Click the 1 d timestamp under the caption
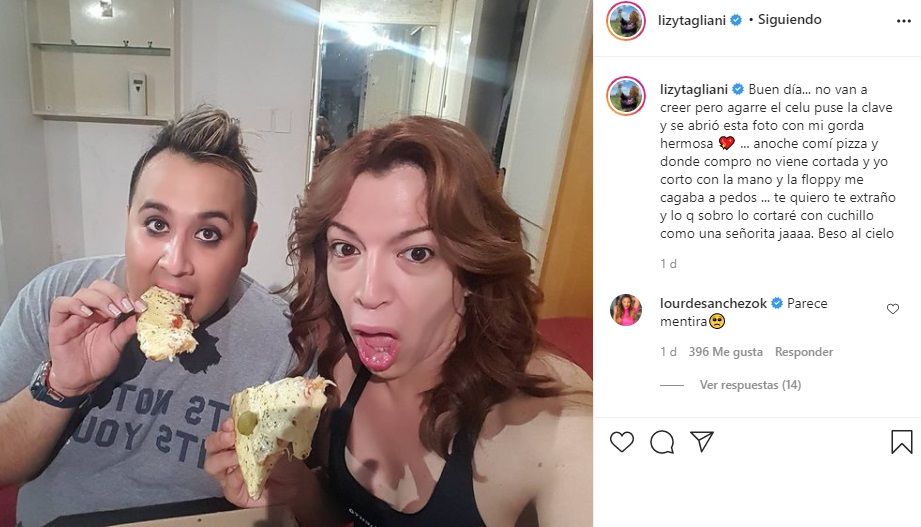 coord(668,264)
